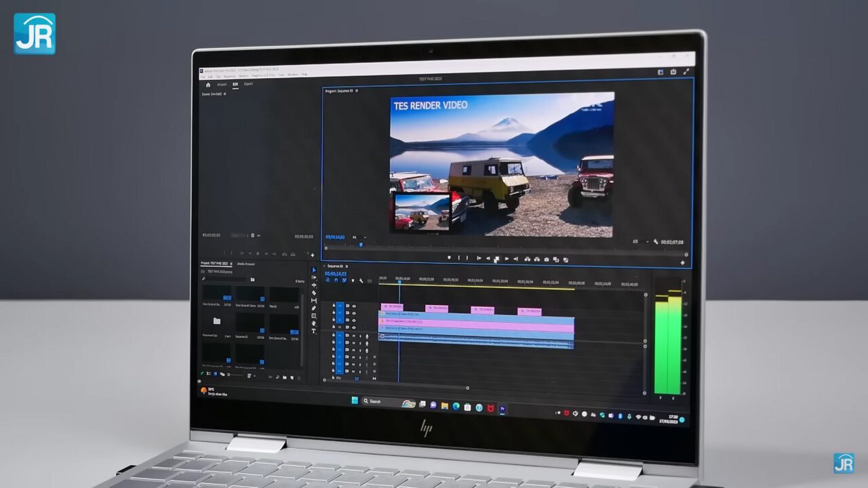The width and height of the screenshot is (868, 488).
Task: Mute the first audio track
Action: point(353,335)
